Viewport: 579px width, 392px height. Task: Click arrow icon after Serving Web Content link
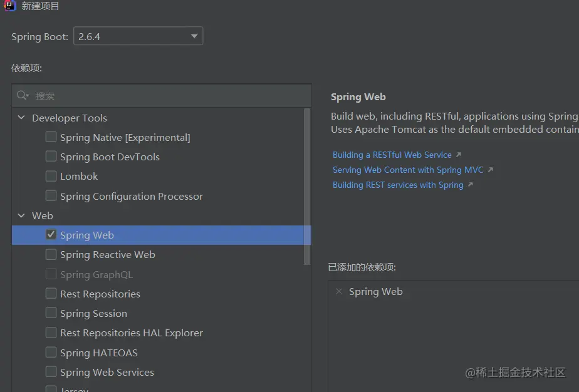point(491,170)
